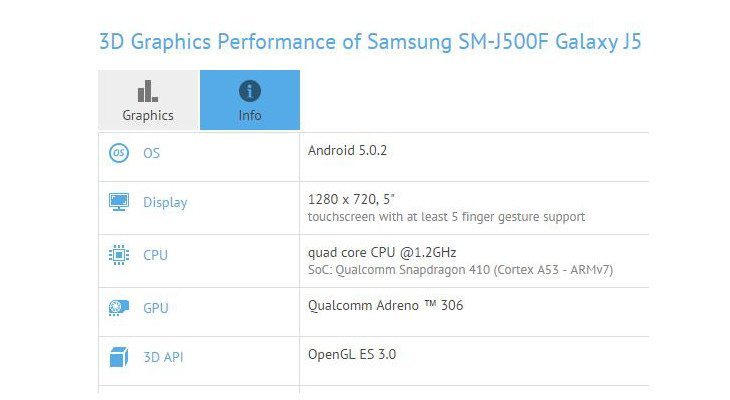Click the quad core CPU @1.2GHz text
The width and height of the screenshot is (730, 400).
click(x=382, y=252)
